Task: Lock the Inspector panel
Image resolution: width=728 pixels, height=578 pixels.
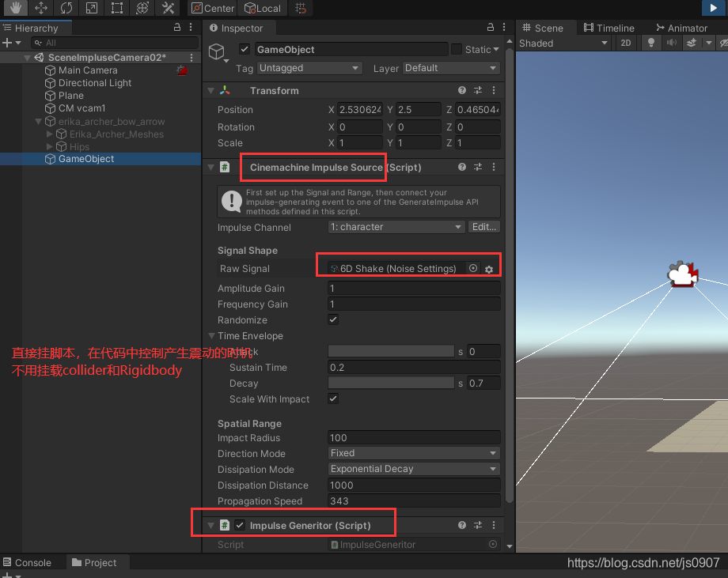Action: [491, 28]
